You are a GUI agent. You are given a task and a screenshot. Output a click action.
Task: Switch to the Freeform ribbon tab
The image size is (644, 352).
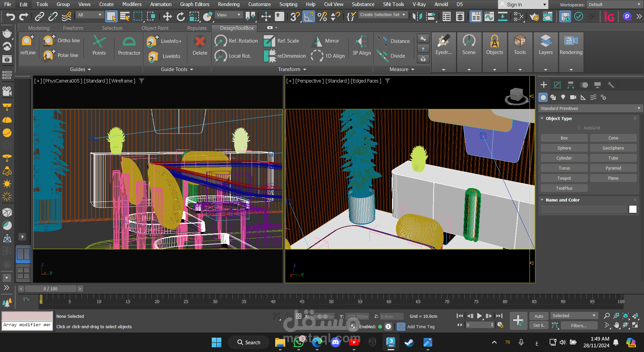[73, 28]
